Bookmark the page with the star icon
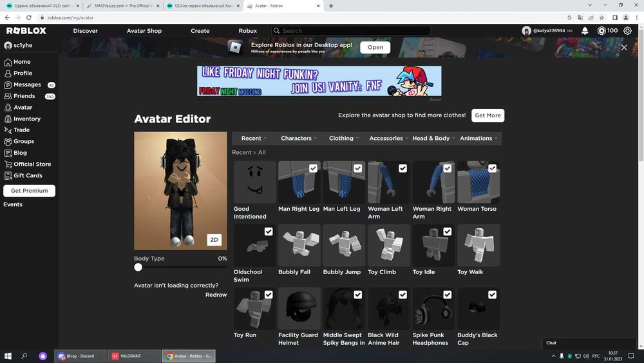The height and width of the screenshot is (363, 644). [x=601, y=17]
